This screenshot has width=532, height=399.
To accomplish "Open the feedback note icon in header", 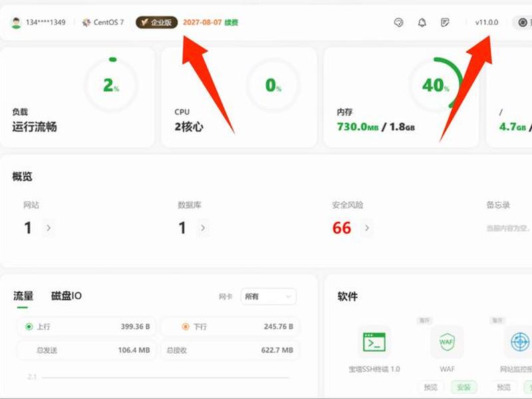I will (x=445, y=23).
